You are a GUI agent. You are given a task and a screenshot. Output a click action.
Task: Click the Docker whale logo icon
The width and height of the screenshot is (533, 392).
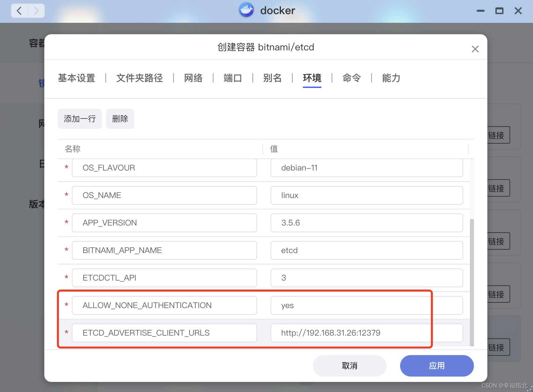[246, 10]
